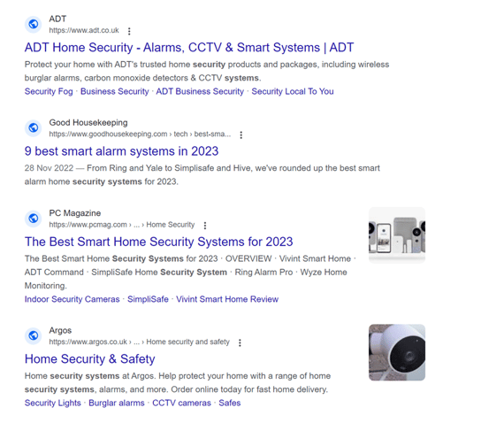Click the 'PC Magazine' site name
The height and width of the screenshot is (423, 504).
click(x=75, y=213)
